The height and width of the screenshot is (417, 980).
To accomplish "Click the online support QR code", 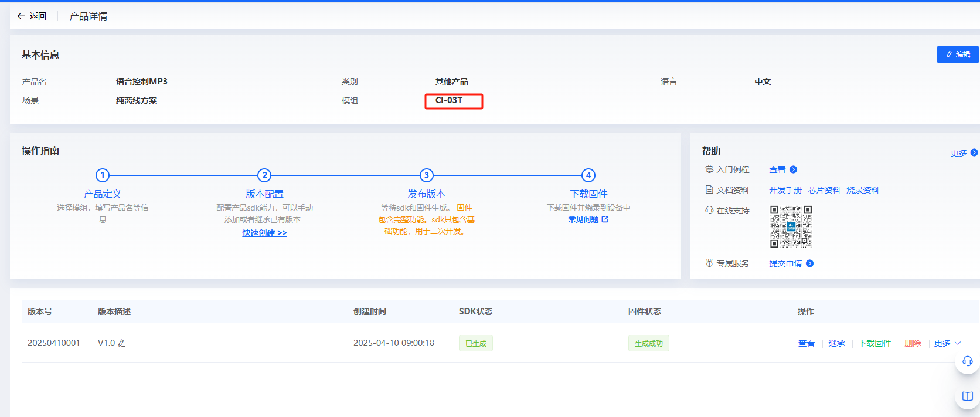I will (x=791, y=226).
